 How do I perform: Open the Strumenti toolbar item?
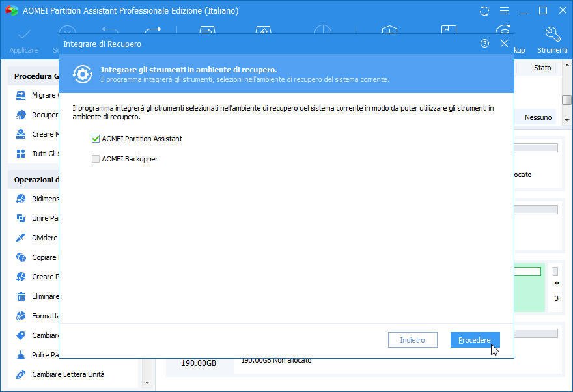click(552, 41)
